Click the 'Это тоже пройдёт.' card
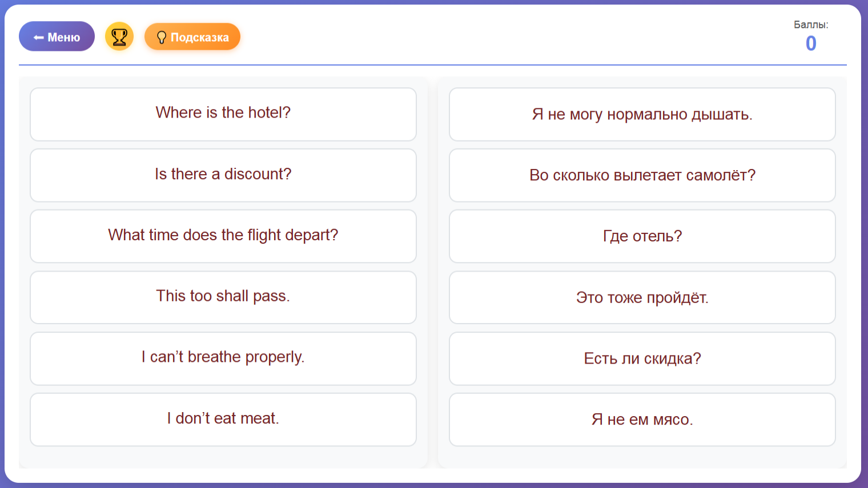This screenshot has width=868, height=488. click(x=642, y=297)
